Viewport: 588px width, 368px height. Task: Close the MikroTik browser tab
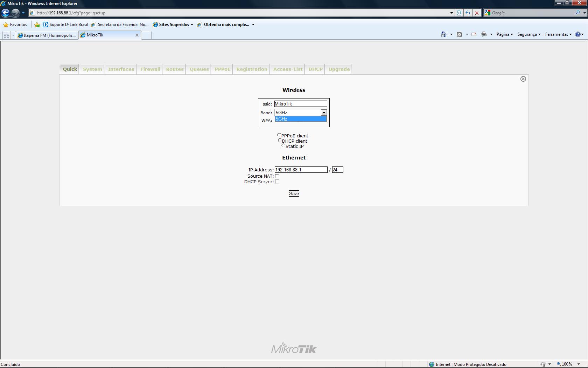(x=137, y=35)
